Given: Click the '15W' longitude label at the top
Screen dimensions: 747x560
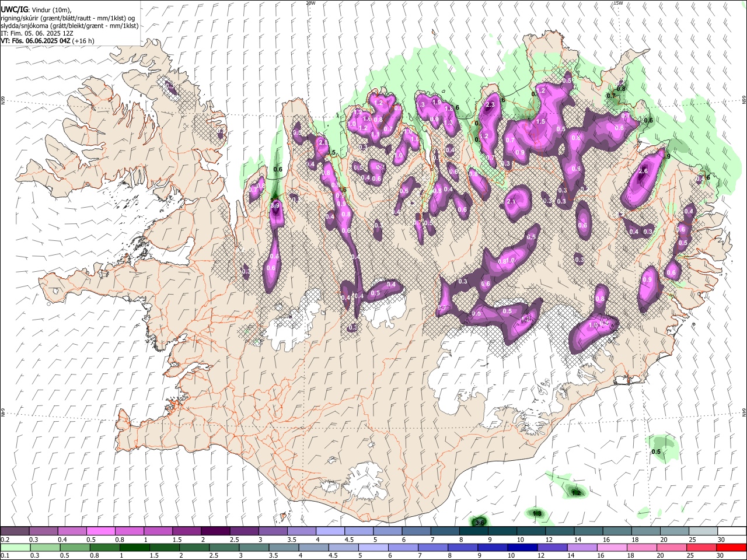Looking at the screenshot, I should point(618,3).
